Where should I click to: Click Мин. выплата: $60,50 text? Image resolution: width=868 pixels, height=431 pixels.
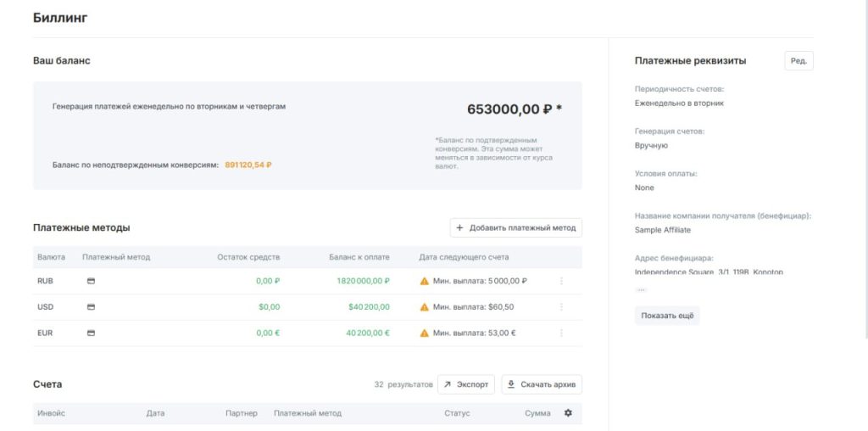point(473,307)
